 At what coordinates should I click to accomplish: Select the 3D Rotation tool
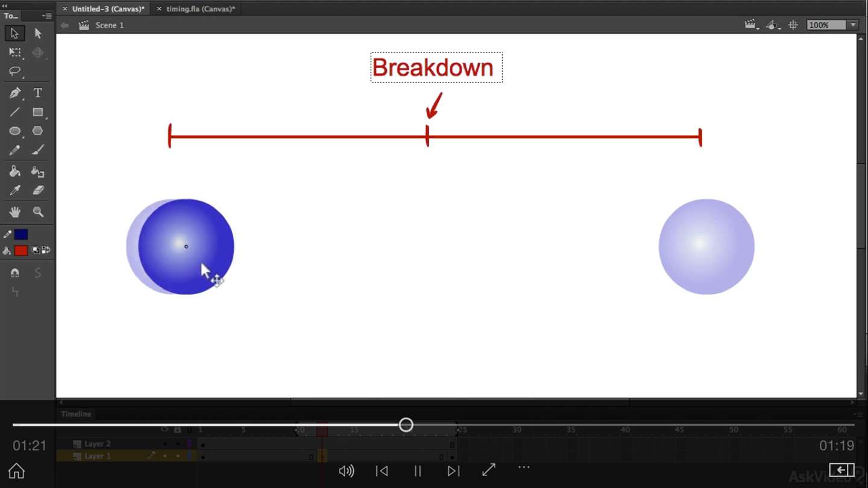coord(38,52)
